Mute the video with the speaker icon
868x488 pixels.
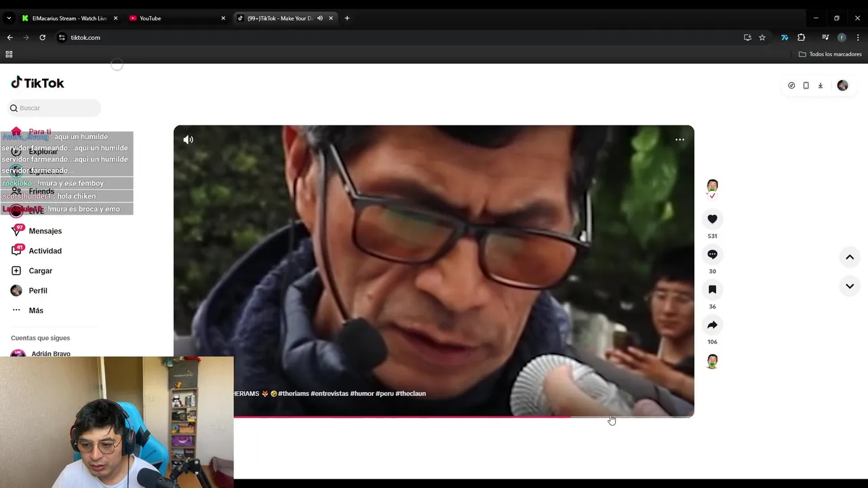click(x=188, y=140)
